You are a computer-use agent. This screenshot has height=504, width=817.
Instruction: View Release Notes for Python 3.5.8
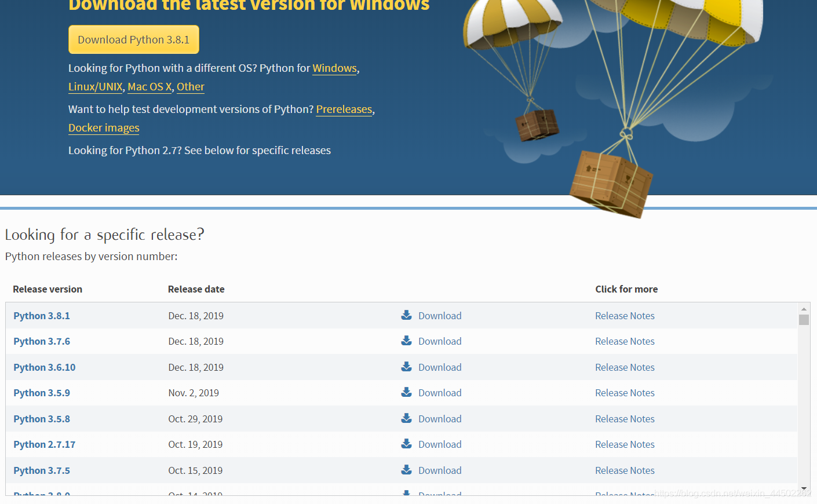point(625,419)
